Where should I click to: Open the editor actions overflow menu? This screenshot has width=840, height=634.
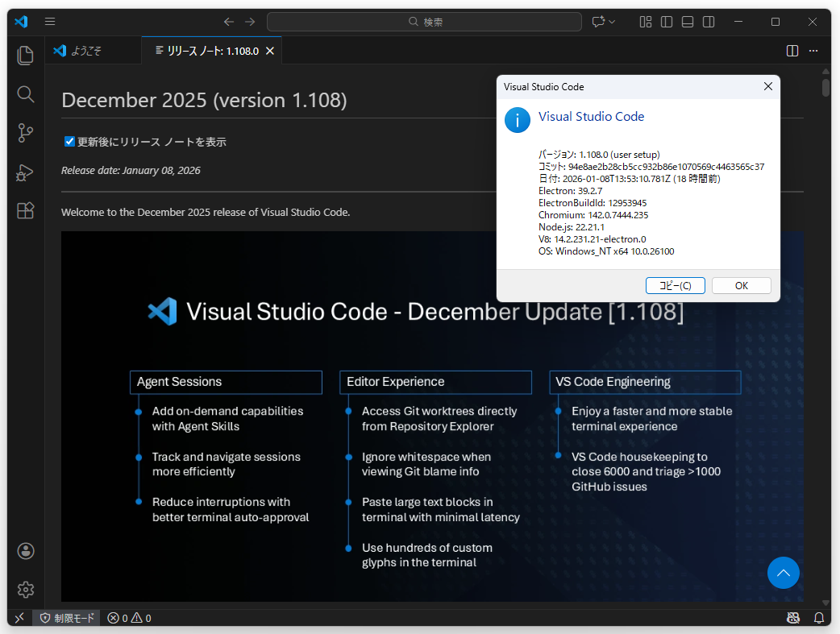coord(813,50)
